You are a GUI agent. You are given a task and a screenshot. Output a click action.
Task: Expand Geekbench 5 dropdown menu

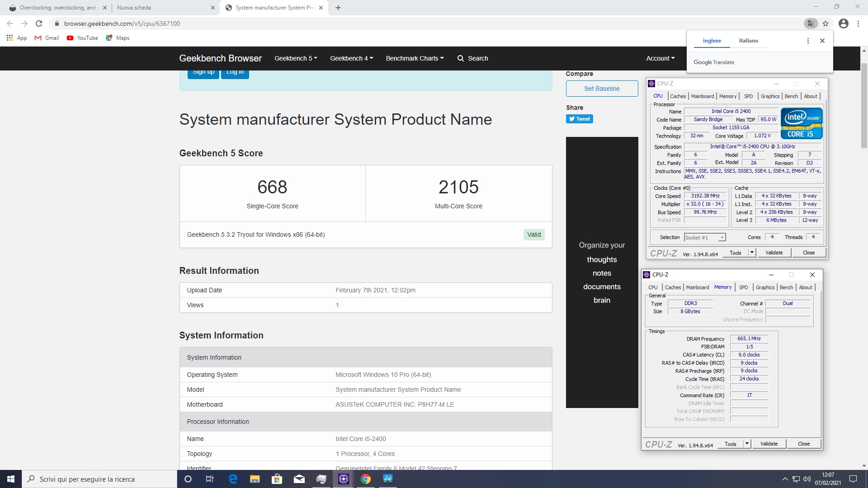pyautogui.click(x=296, y=58)
